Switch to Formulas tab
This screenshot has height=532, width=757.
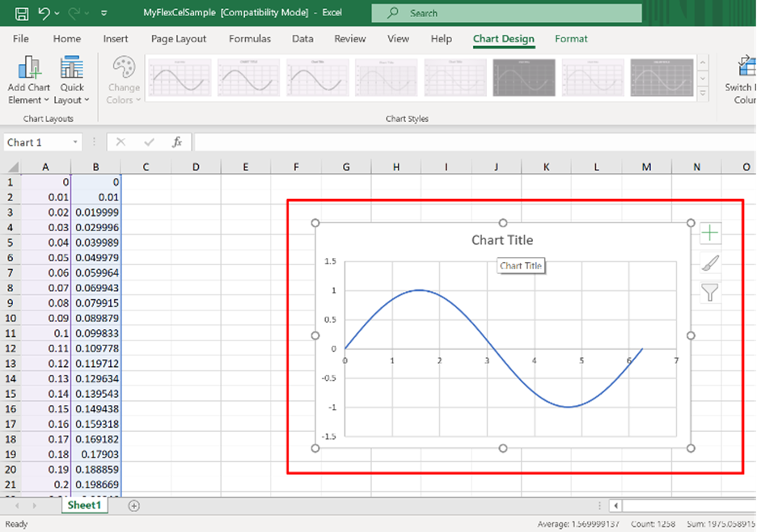(250, 39)
